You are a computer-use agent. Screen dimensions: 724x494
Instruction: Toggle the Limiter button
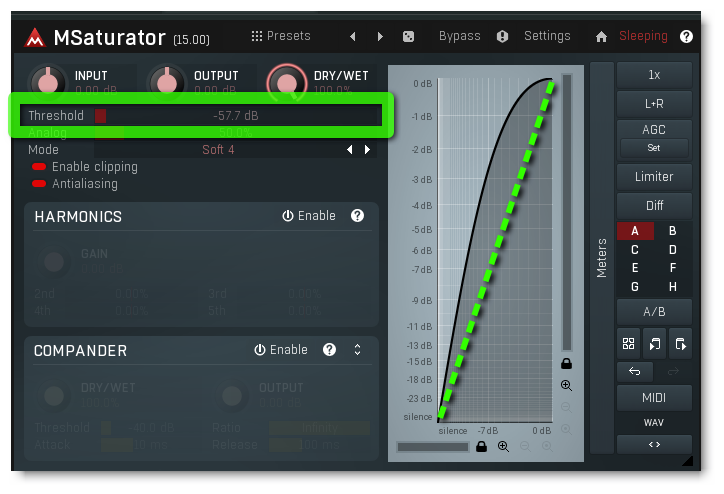pyautogui.click(x=654, y=177)
